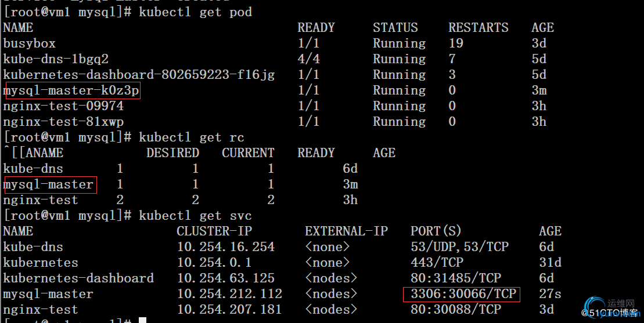Image resolution: width=644 pixels, height=323 pixels.
Task: Select pod name 'nginx-test-81xwp'
Action: (x=63, y=122)
